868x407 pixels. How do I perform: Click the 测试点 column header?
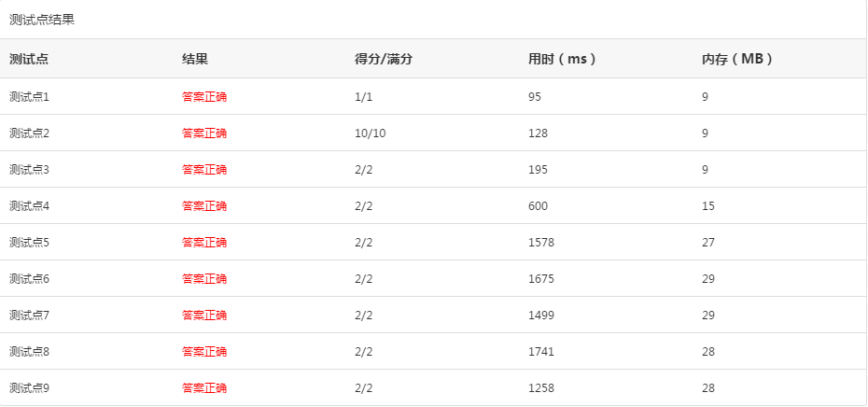[x=29, y=59]
